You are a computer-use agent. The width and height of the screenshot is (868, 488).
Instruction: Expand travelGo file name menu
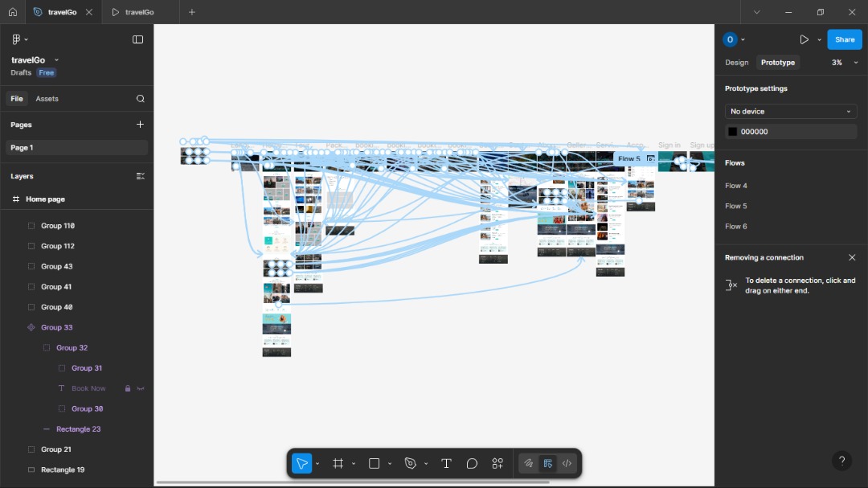56,59
